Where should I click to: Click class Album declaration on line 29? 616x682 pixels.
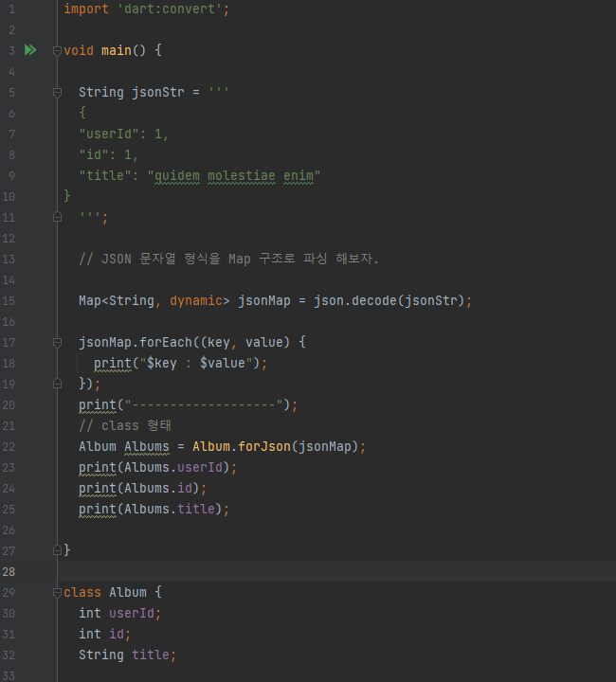(113, 592)
